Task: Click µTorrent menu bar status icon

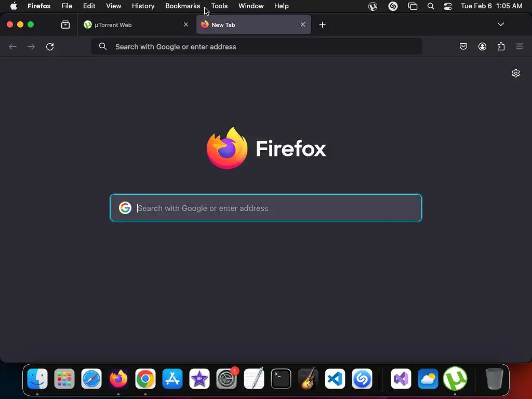Action: click(x=373, y=6)
